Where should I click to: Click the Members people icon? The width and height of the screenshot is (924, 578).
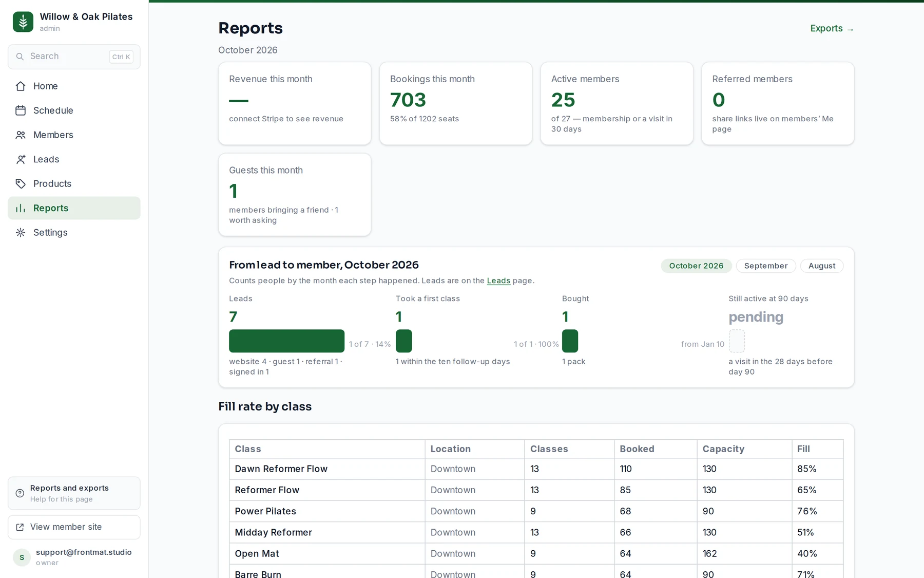[x=21, y=135]
